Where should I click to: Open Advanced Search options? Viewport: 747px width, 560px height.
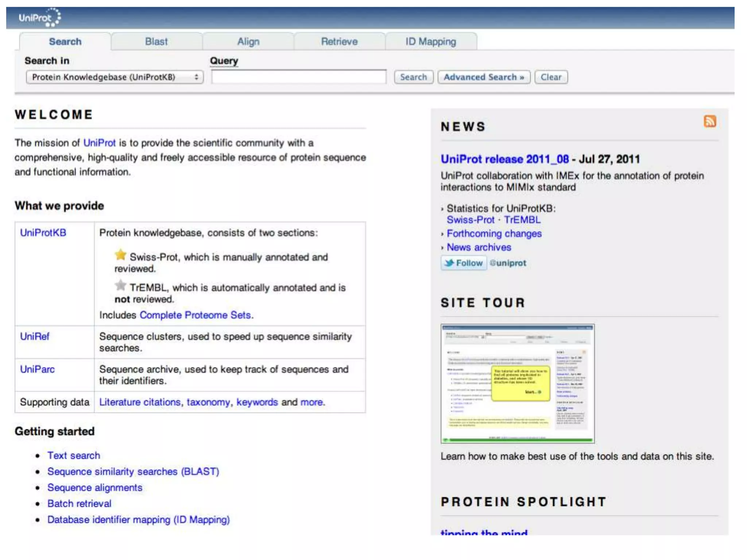click(x=484, y=77)
